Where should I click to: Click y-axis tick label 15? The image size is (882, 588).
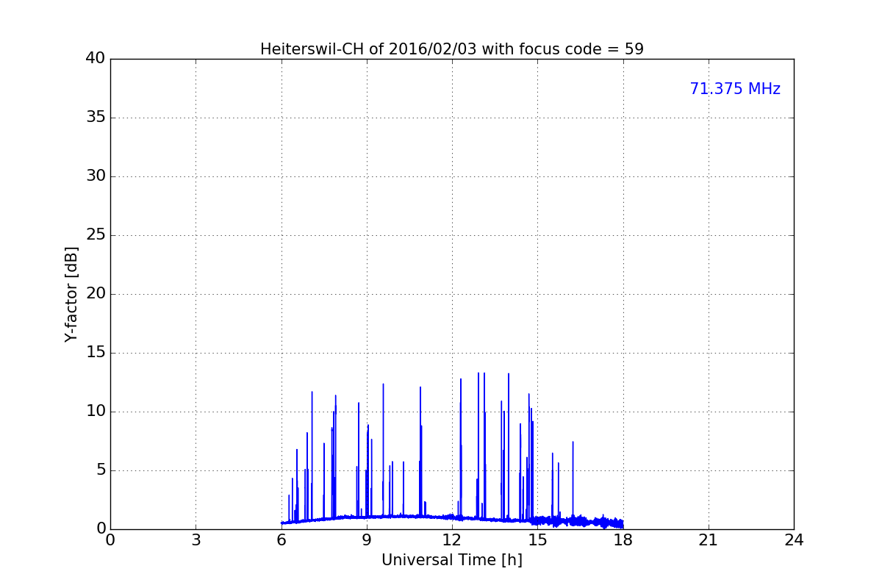96,353
